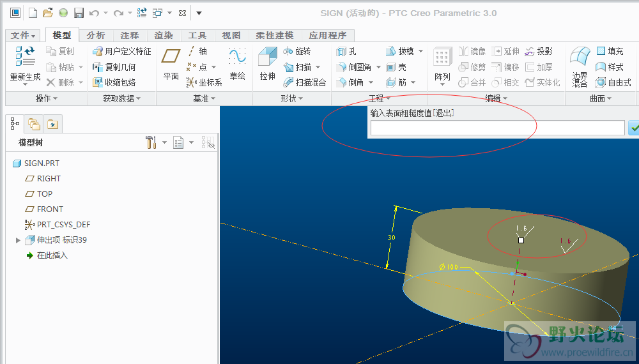Expand the 编辑 editing group
This screenshot has height=364, width=639.
click(496, 98)
